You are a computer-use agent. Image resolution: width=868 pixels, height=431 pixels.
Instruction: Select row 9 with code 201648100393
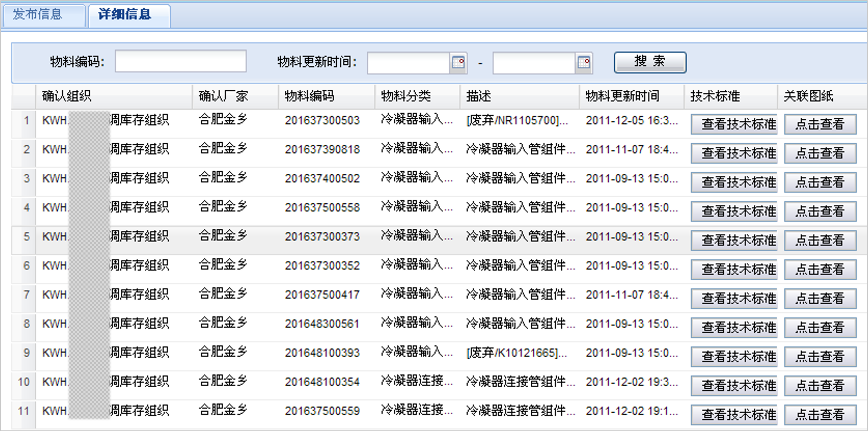click(322, 353)
